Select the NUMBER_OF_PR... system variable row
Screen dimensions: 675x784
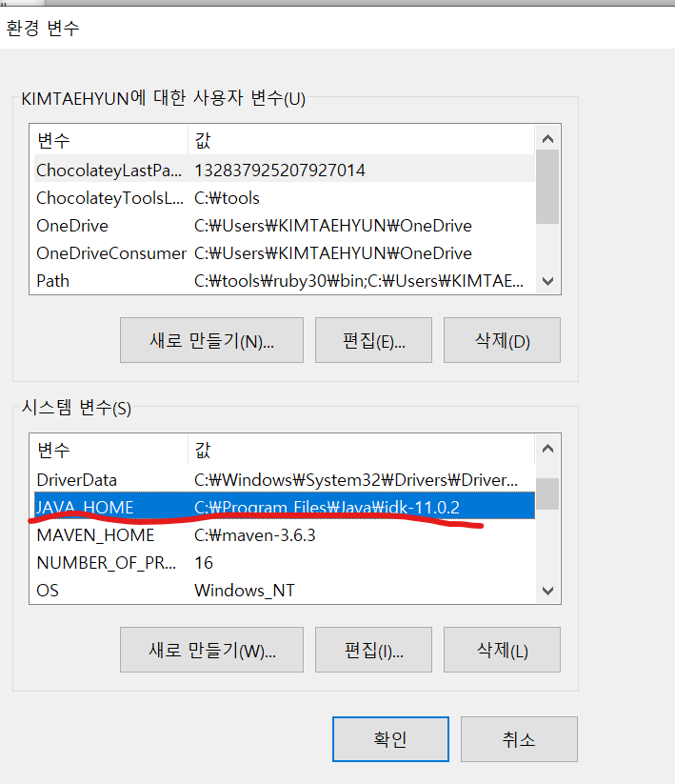pos(285,562)
